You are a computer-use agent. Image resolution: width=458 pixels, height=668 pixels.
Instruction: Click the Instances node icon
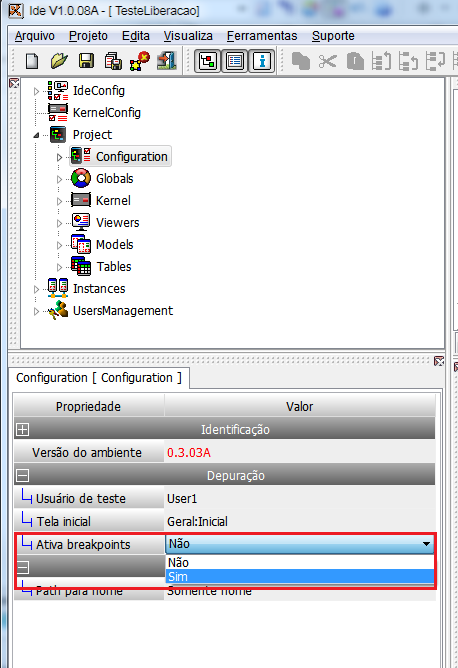click(x=58, y=288)
